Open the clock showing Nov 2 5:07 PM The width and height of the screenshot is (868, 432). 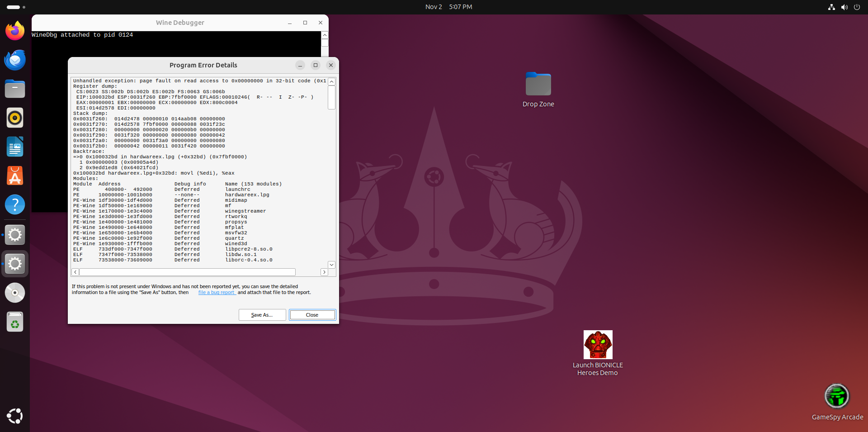tap(448, 7)
